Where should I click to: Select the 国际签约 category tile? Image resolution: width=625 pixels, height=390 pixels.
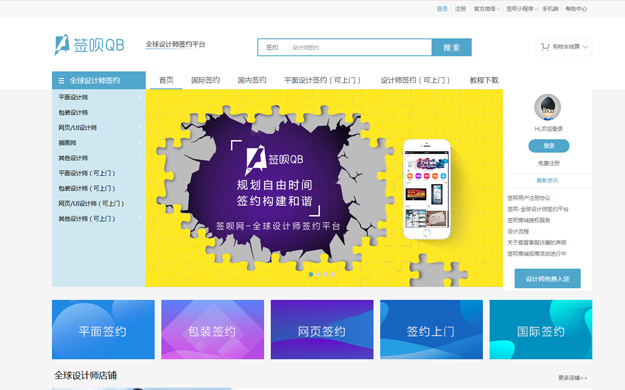tap(541, 329)
